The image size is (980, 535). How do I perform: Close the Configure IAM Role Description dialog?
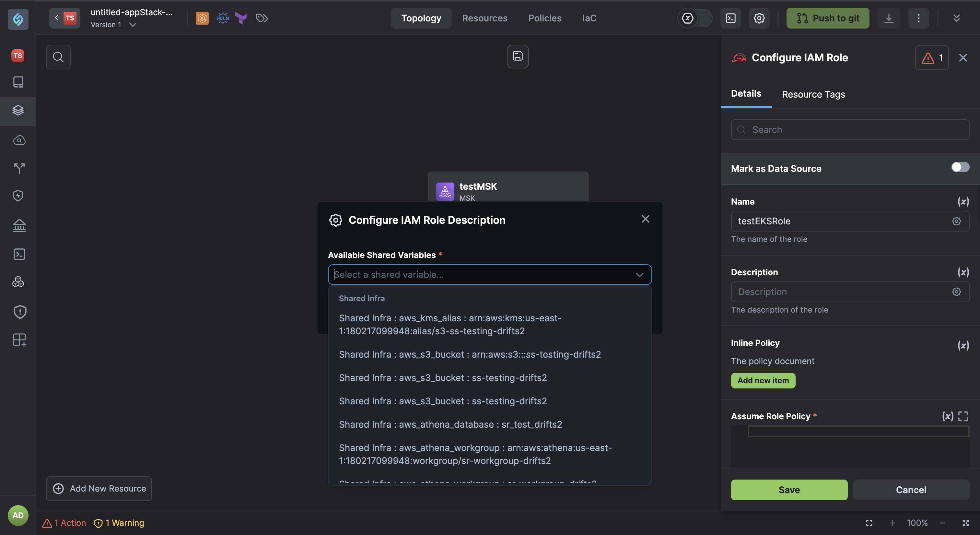point(645,219)
